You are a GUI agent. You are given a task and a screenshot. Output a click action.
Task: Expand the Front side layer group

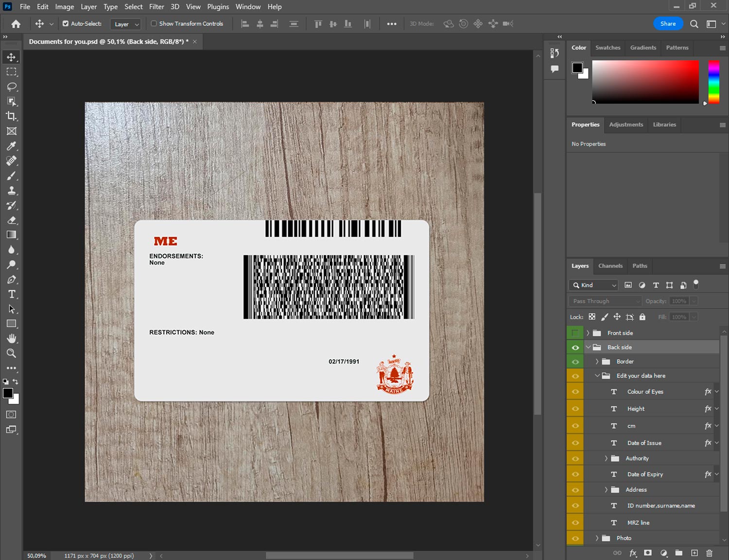tap(588, 333)
